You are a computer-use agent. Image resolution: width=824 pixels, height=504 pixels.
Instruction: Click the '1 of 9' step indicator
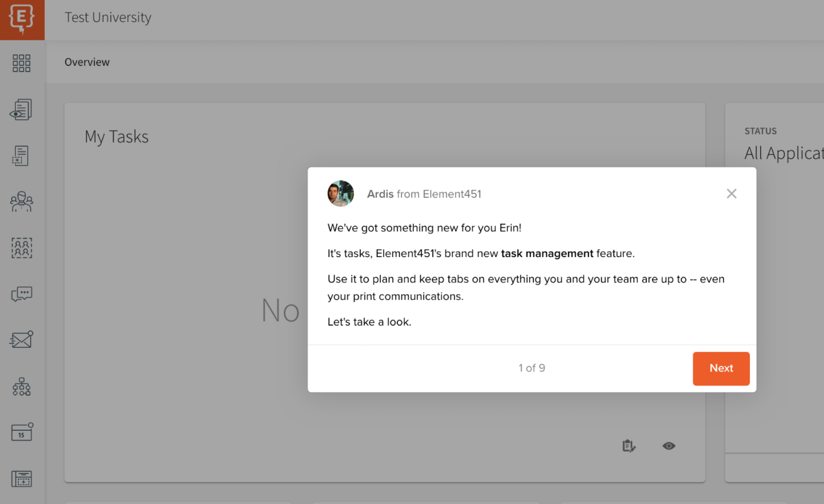tap(532, 368)
